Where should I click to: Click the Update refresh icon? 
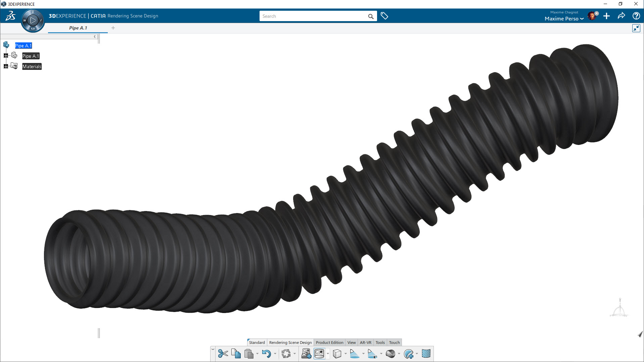[x=286, y=354]
